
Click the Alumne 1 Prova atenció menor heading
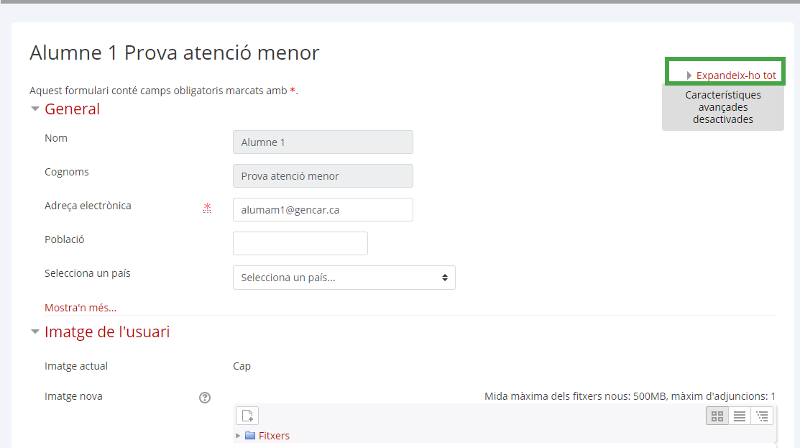tap(175, 53)
